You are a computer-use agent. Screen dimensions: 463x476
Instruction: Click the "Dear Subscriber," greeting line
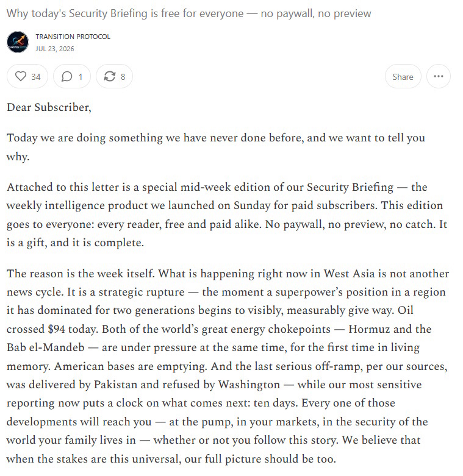(49, 107)
